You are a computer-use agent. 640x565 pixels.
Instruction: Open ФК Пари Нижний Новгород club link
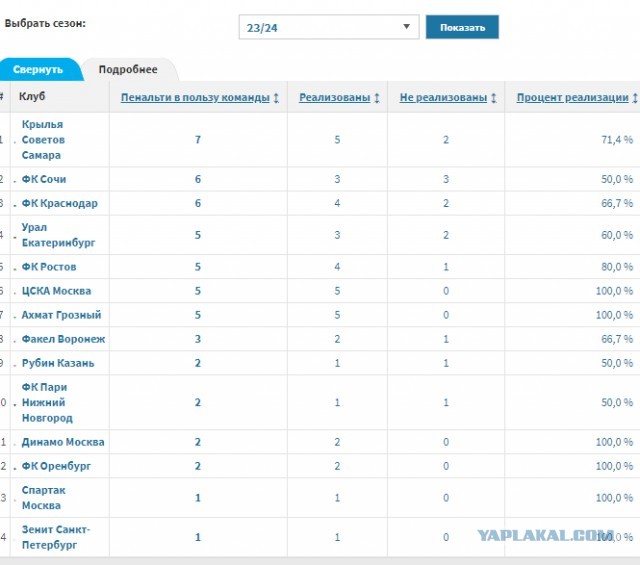tap(47, 403)
